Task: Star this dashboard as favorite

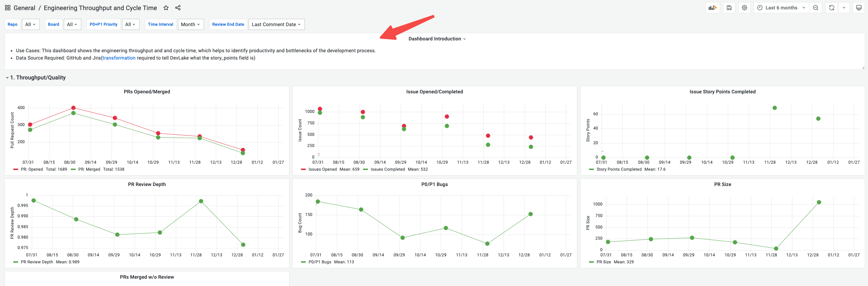Action: pyautogui.click(x=166, y=8)
